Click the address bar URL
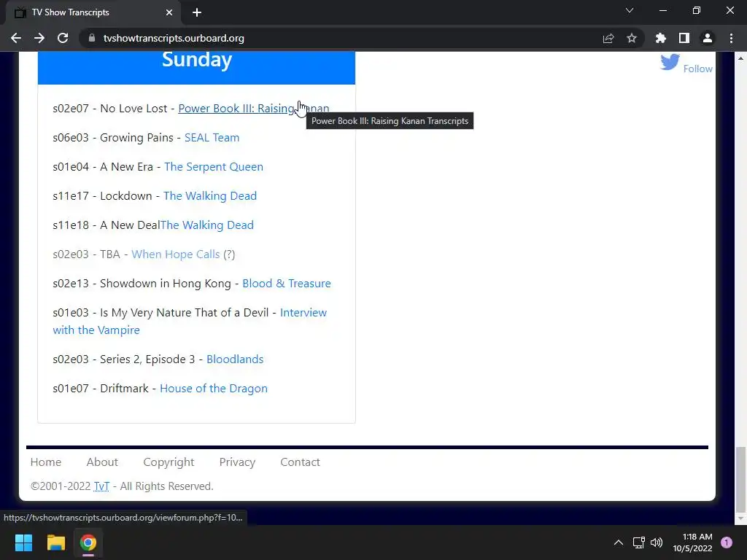This screenshot has height=560, width=747. click(174, 38)
